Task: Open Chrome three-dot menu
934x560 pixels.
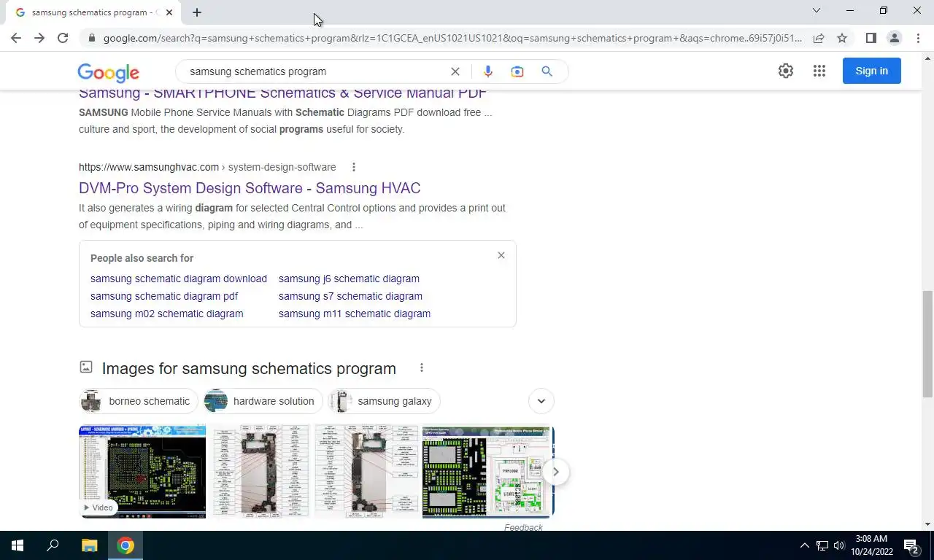Action: pyautogui.click(x=918, y=38)
